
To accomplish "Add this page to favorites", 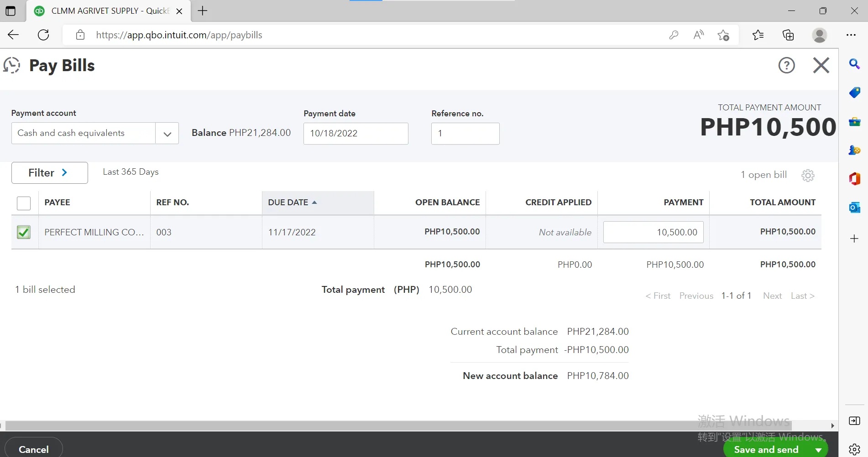I will pyautogui.click(x=723, y=35).
